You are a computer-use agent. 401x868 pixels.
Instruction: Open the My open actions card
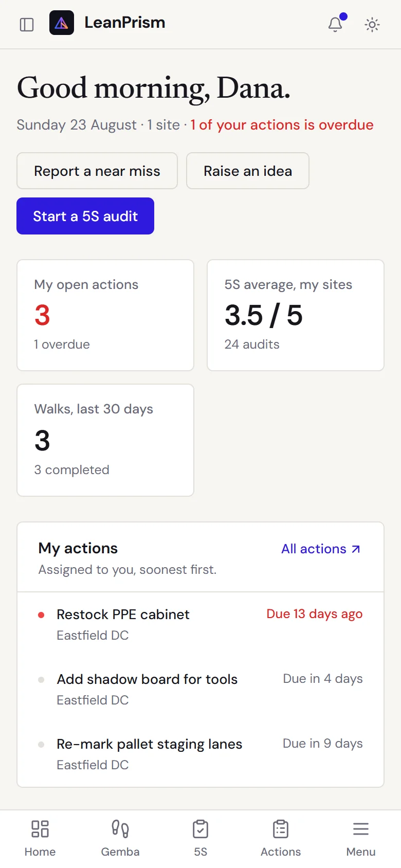point(105,315)
